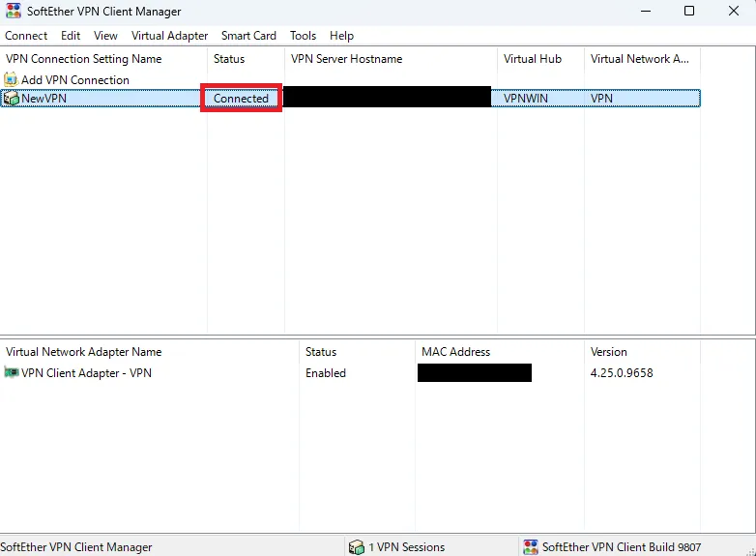756x556 pixels.
Task: Click the Connected status cell
Action: click(x=241, y=99)
